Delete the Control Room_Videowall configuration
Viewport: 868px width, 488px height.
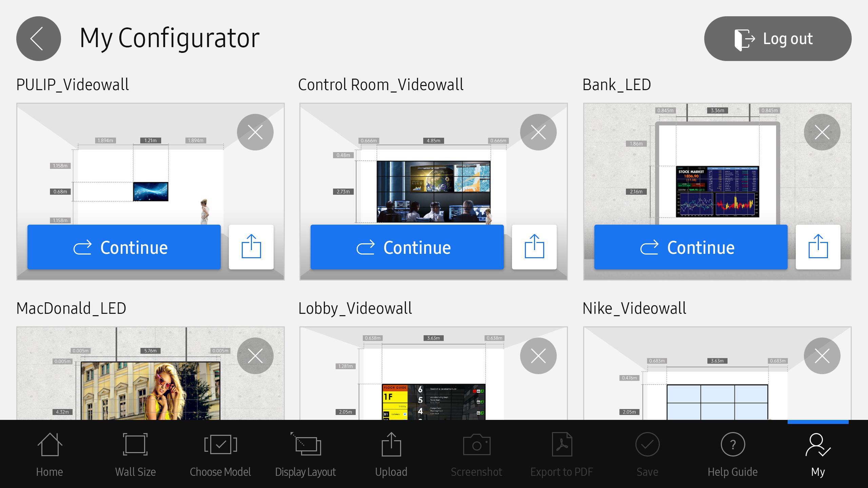[x=538, y=132]
